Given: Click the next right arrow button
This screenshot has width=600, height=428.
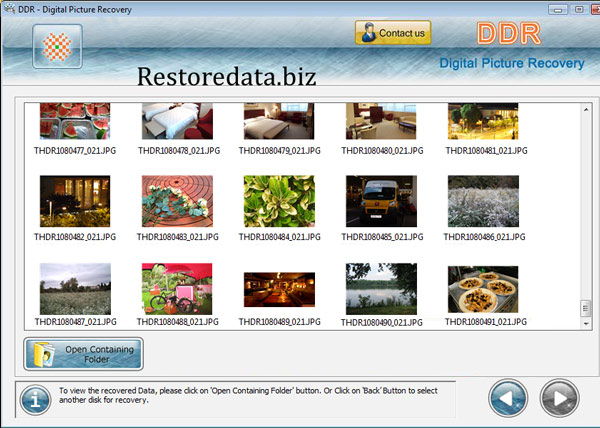Looking at the screenshot, I should [x=559, y=398].
